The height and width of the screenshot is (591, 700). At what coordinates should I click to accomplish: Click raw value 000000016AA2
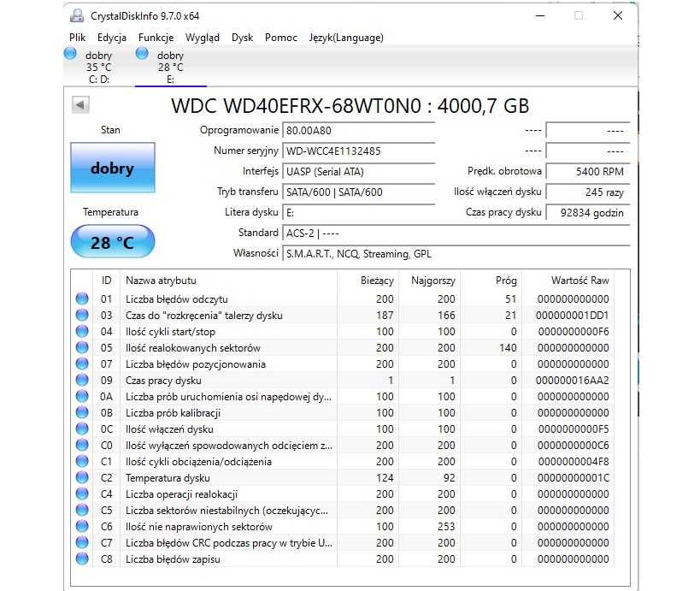(573, 380)
